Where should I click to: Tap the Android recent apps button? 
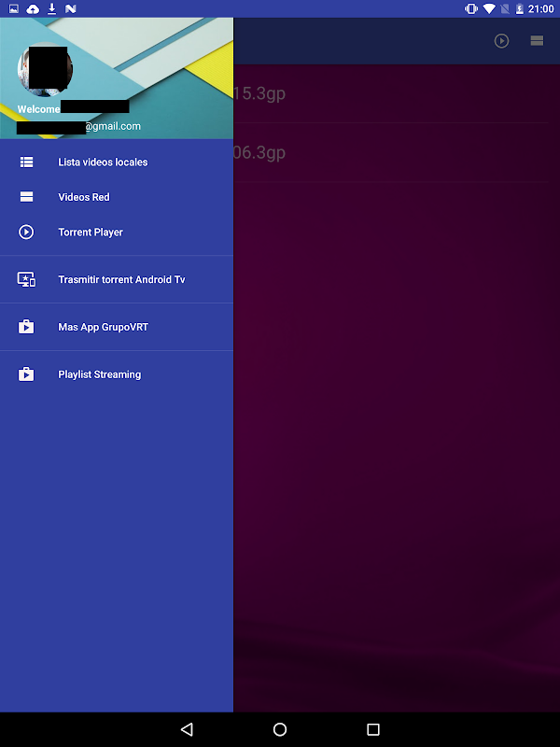(x=373, y=729)
